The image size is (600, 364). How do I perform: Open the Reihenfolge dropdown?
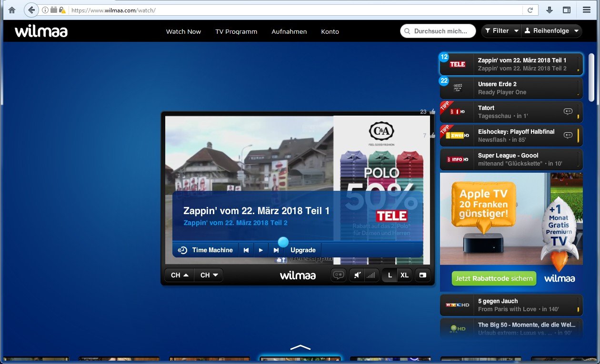point(552,31)
